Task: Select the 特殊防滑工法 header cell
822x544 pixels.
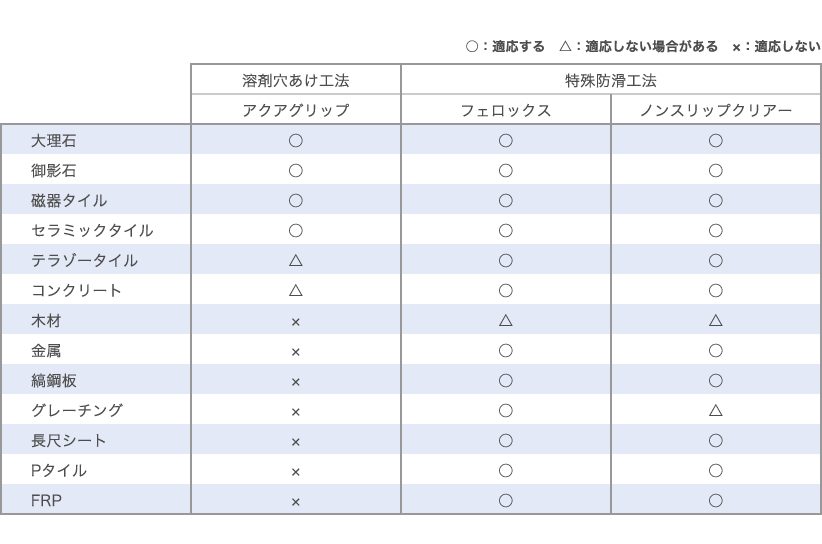Action: point(611,80)
